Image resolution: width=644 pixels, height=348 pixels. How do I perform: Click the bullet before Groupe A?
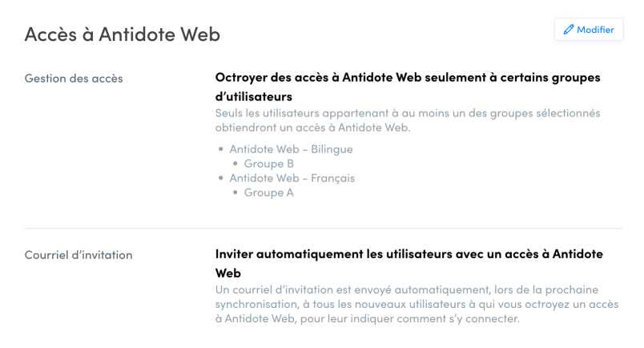pyautogui.click(x=235, y=192)
